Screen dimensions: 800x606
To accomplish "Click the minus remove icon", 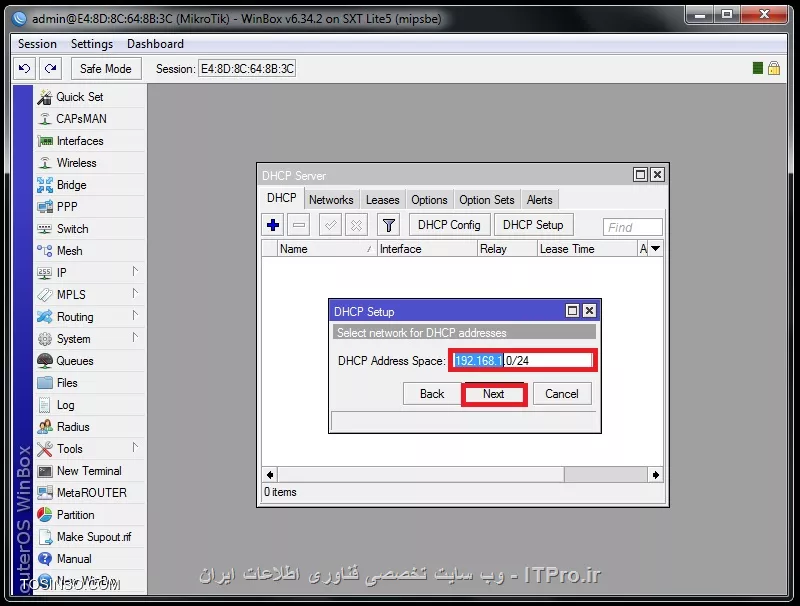I will pos(299,225).
